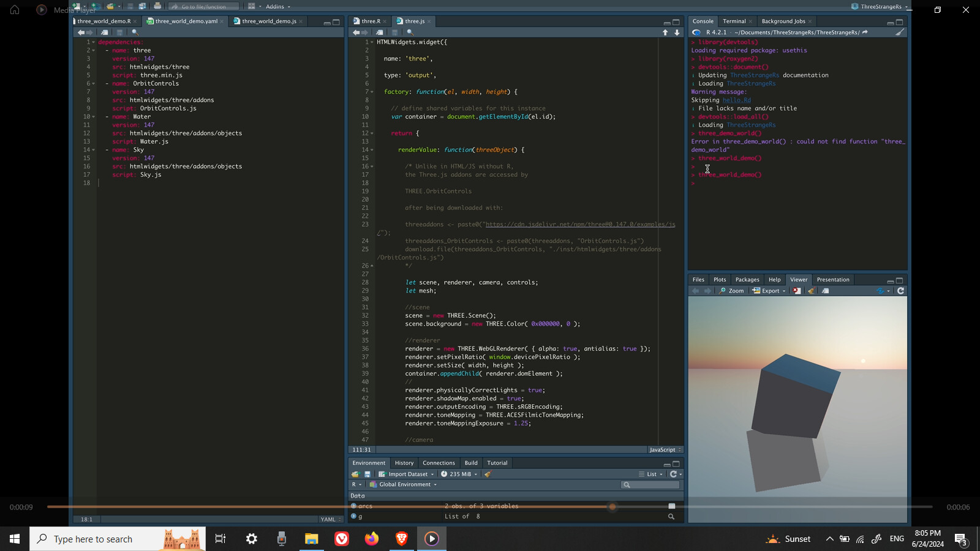
Task: Click the video playback progress bar
Action: [490, 507]
